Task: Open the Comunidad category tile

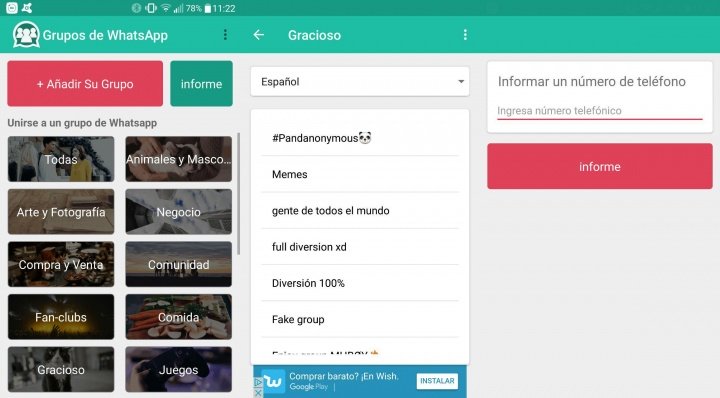Action: (x=179, y=264)
